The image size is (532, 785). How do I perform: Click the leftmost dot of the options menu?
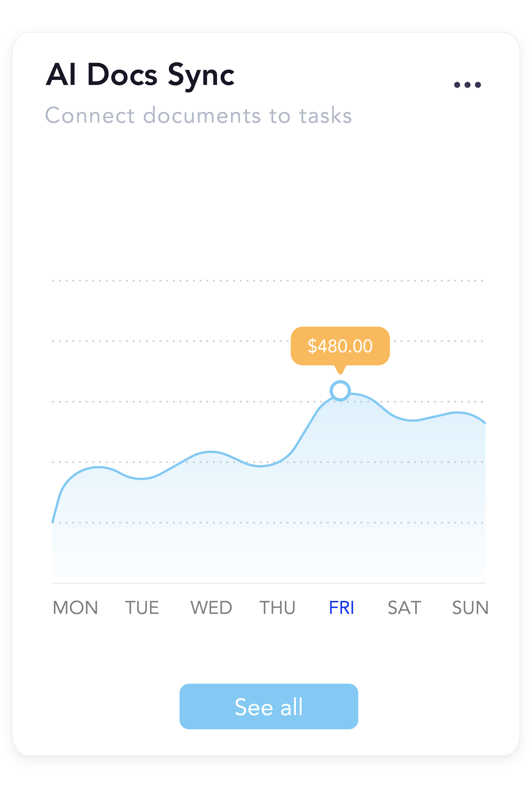pyautogui.click(x=457, y=84)
